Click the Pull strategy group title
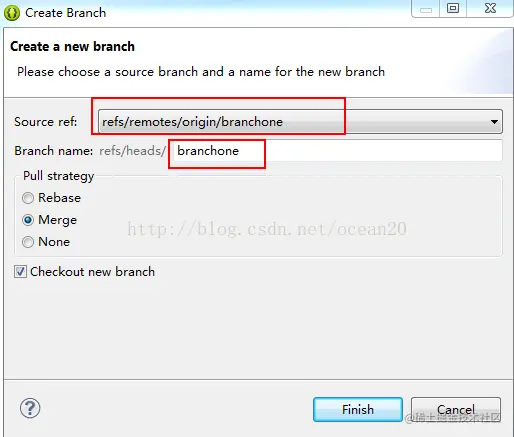Viewport: 514px width, 437px height. (59, 176)
